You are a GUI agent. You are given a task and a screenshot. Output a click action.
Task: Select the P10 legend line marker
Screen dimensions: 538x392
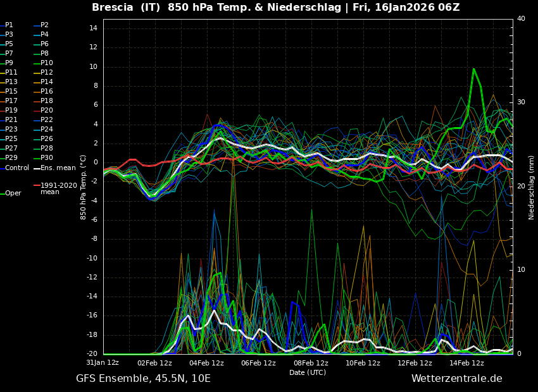(x=36, y=63)
